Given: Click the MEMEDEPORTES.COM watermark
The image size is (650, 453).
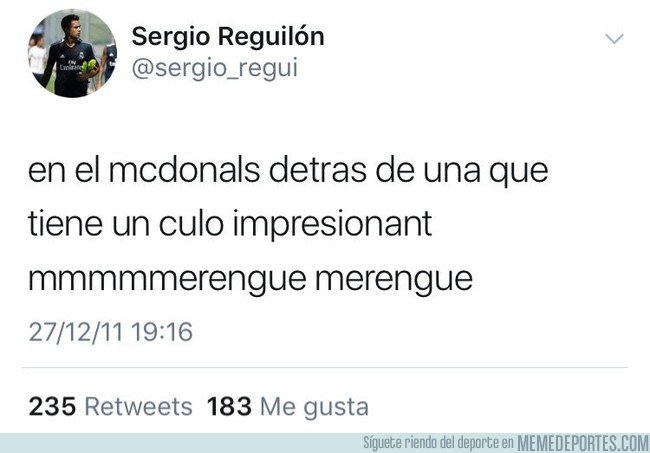Looking at the screenshot, I should 583,443.
